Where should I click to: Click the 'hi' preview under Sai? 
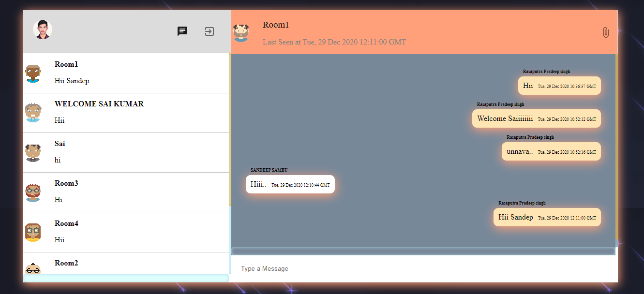pos(58,160)
